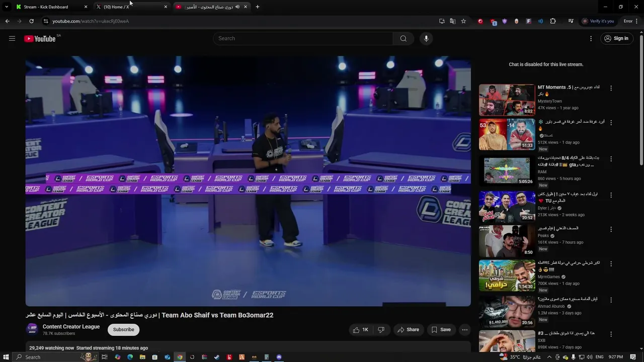
Task: Click install app icon in address bar
Action: pos(442,21)
